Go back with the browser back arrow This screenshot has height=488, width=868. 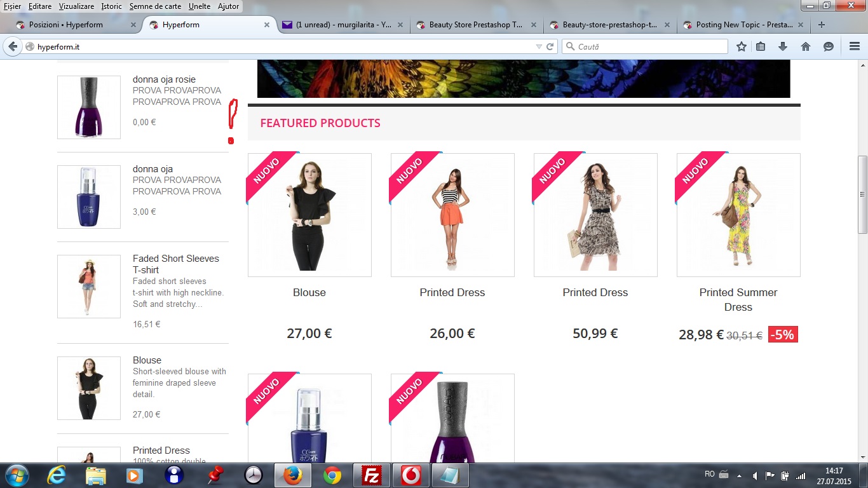(13, 46)
